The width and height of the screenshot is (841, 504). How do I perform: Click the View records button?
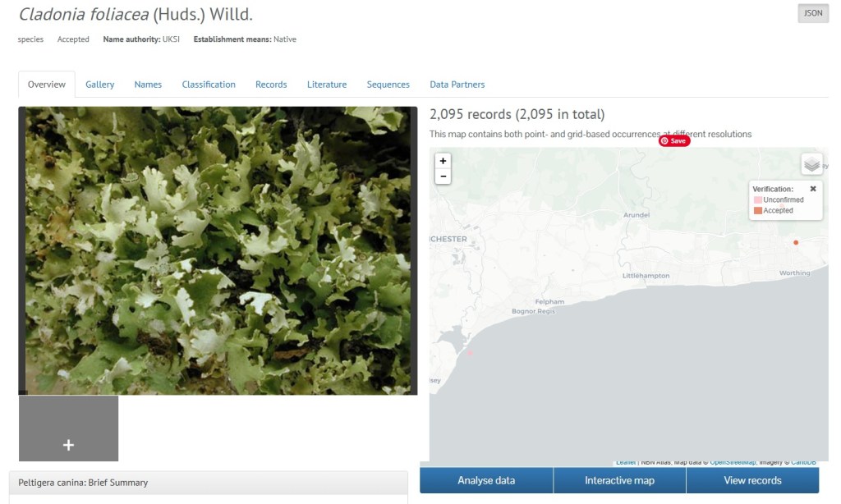tap(752, 480)
